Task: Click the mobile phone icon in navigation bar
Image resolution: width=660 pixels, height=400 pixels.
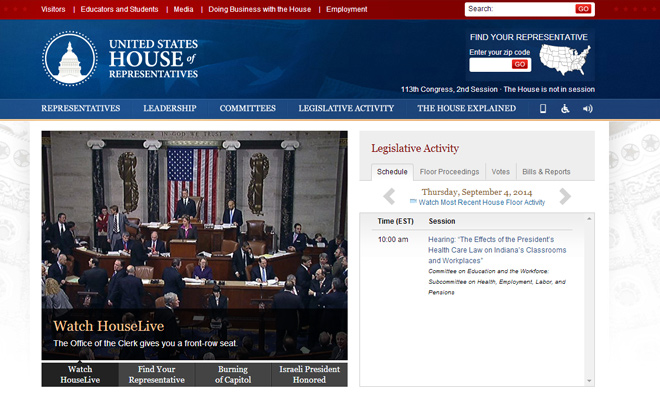Action: [543, 109]
